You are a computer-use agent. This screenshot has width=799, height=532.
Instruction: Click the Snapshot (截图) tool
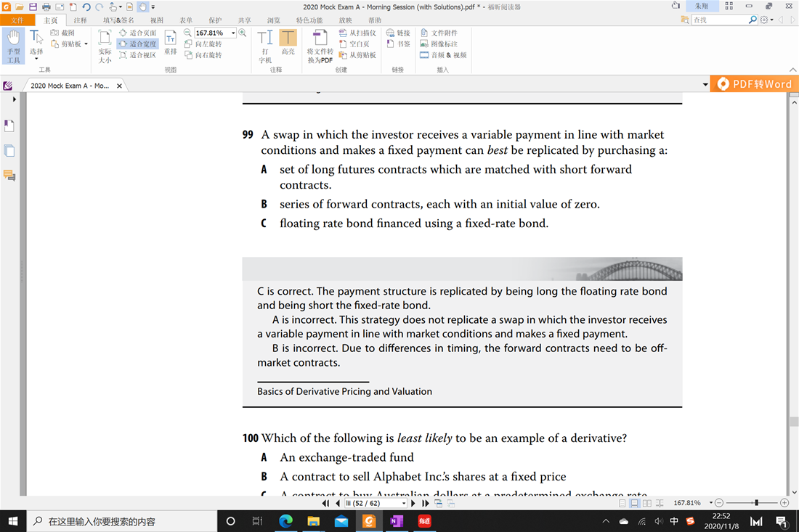coord(62,33)
